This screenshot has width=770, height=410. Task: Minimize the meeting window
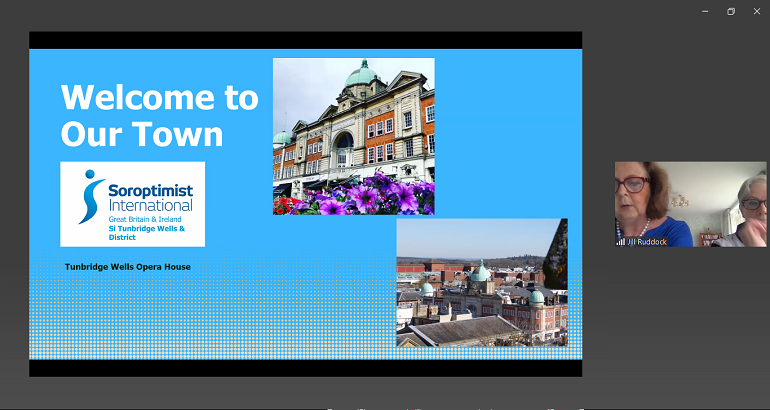pos(705,11)
